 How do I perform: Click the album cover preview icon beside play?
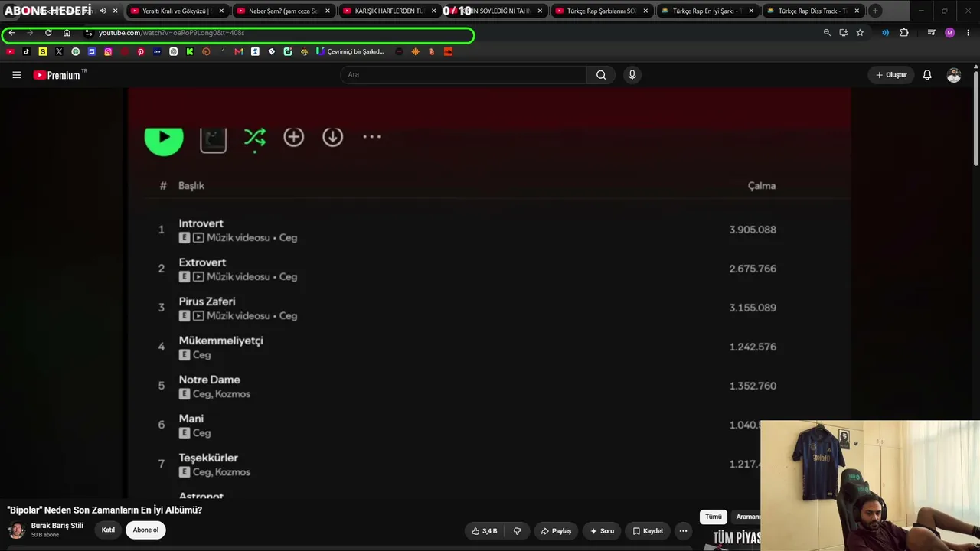tap(213, 139)
